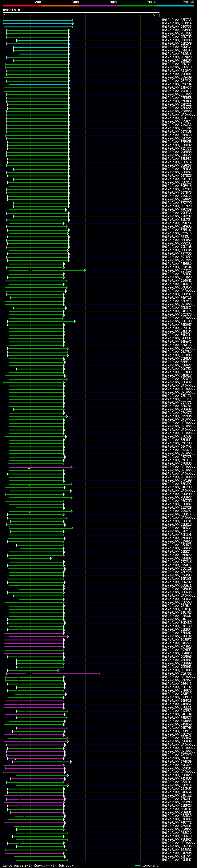Click the green ~80% identity legend segment

pyautogui.click(x=136, y=6)
